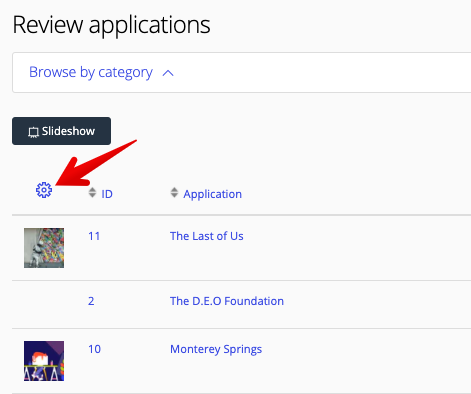Click Browse by category text
Image resolution: width=471 pixels, height=394 pixels.
point(91,72)
